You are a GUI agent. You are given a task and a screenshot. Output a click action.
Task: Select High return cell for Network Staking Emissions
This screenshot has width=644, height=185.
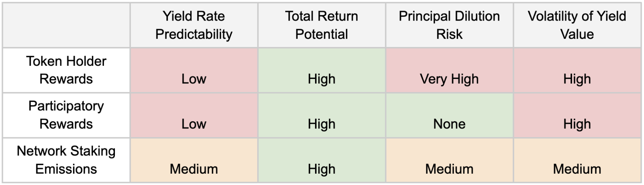tap(322, 160)
